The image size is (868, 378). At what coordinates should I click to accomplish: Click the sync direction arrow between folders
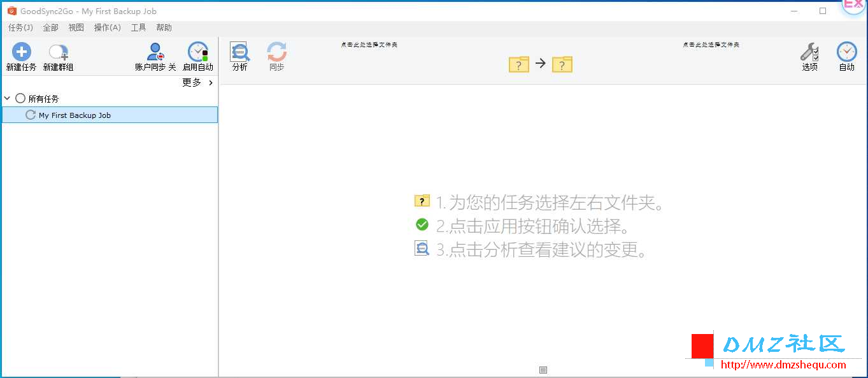[541, 63]
